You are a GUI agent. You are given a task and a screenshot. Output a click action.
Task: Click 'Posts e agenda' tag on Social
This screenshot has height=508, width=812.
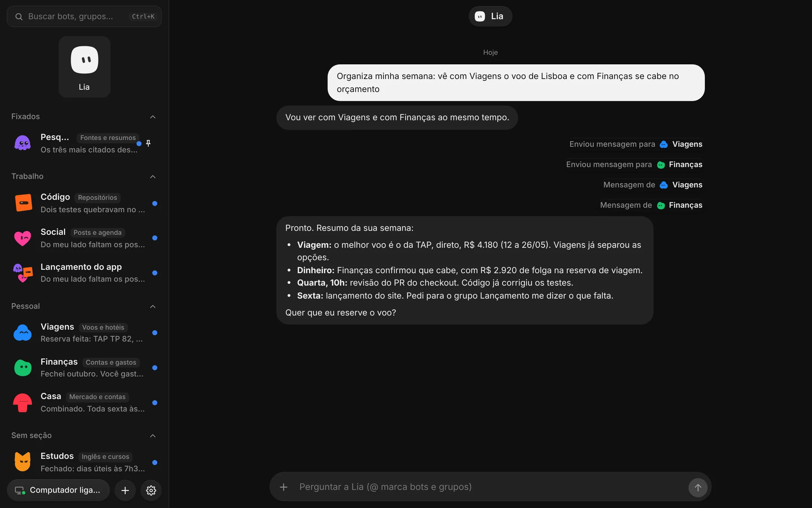point(97,233)
